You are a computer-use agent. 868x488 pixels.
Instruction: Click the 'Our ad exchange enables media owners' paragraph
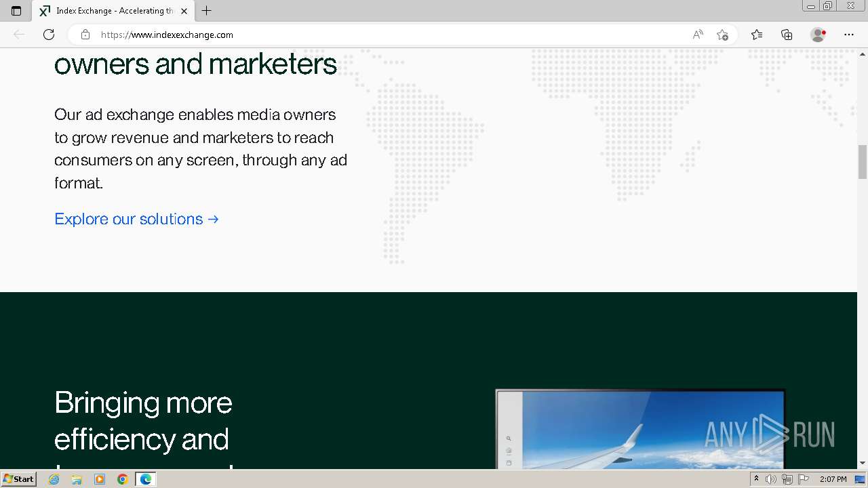[201, 148]
